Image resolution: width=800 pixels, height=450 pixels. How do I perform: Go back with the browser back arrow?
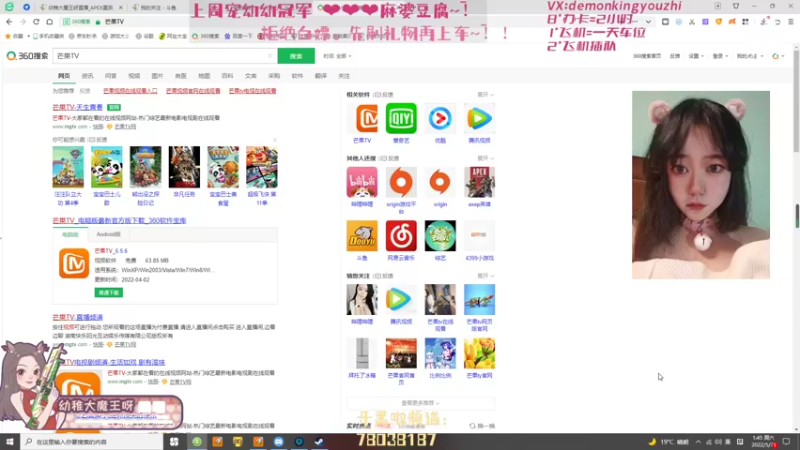coord(9,22)
